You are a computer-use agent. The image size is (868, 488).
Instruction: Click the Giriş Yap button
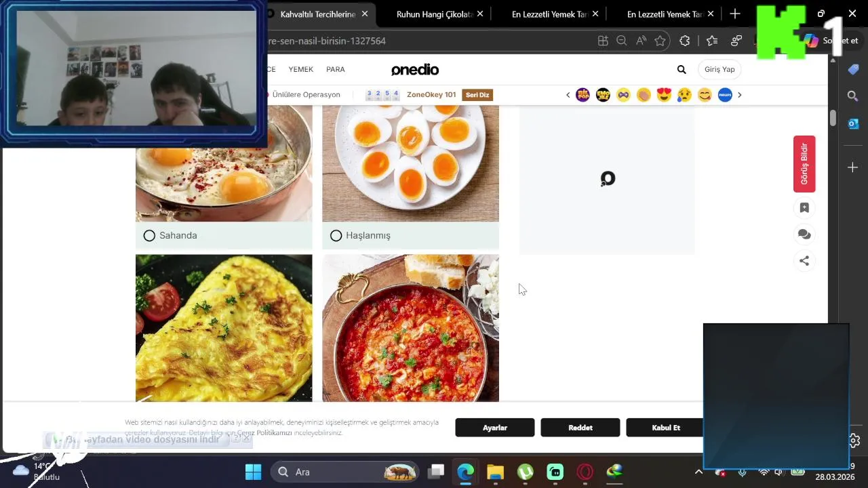719,69
